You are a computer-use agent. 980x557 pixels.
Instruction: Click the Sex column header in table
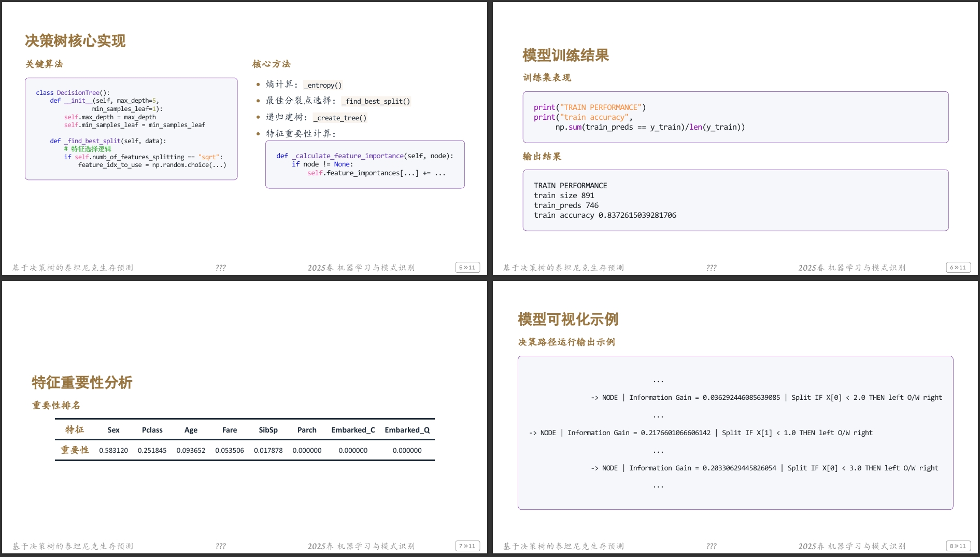pyautogui.click(x=113, y=430)
